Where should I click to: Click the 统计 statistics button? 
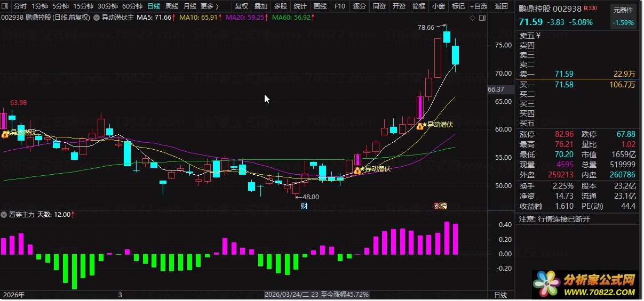[300, 6]
